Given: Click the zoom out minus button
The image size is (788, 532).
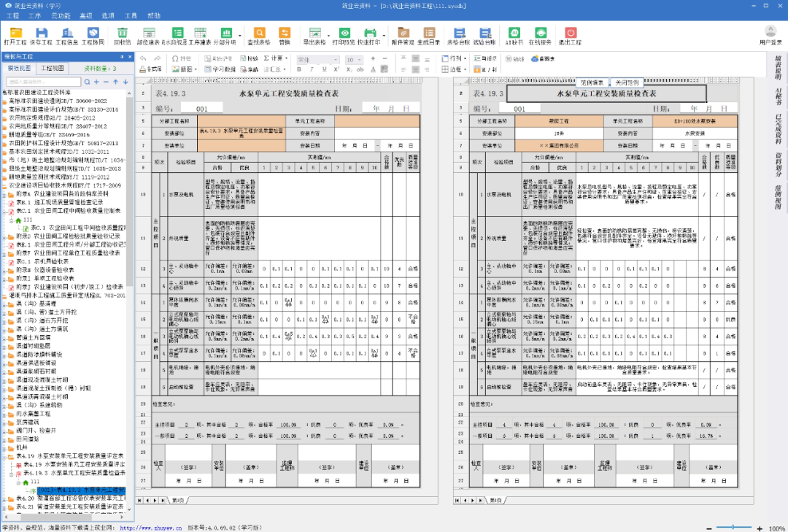Looking at the screenshot, I should pyautogui.click(x=709, y=528).
